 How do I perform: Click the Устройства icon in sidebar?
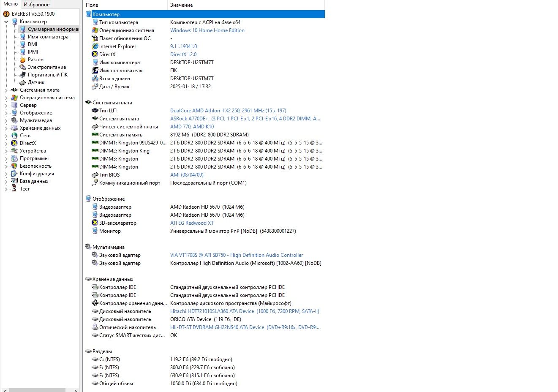(14, 151)
